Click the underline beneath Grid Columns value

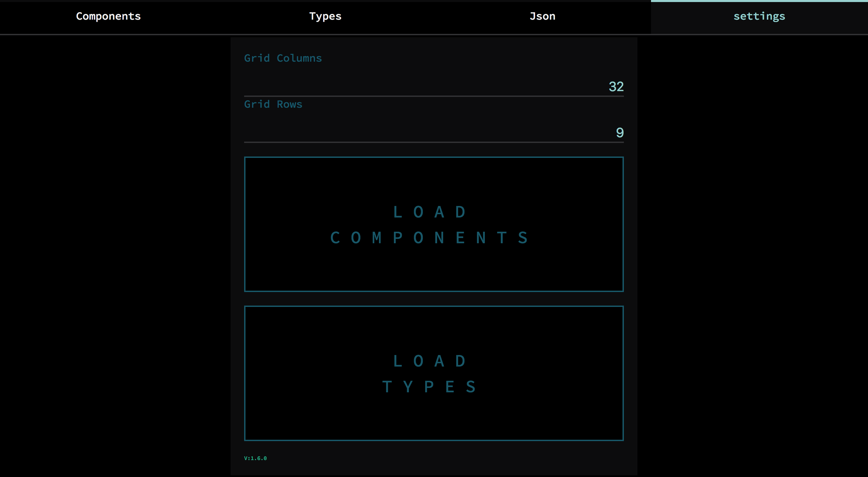pyautogui.click(x=433, y=96)
